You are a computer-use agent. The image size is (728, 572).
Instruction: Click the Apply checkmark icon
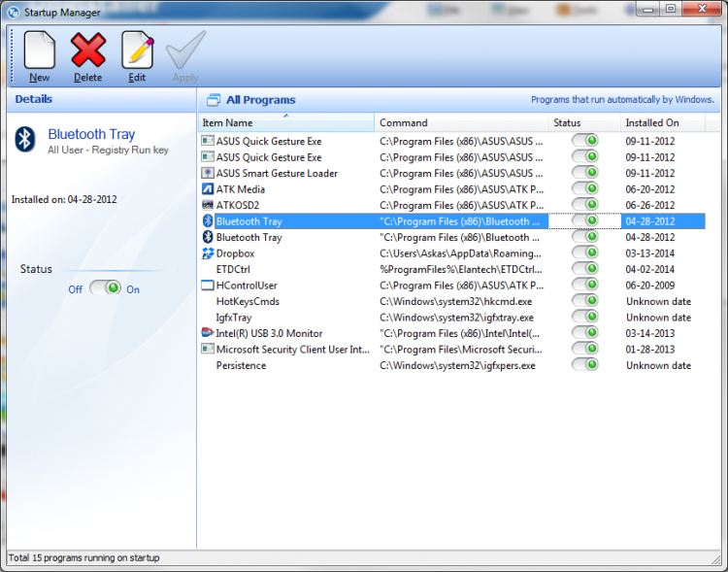click(185, 50)
